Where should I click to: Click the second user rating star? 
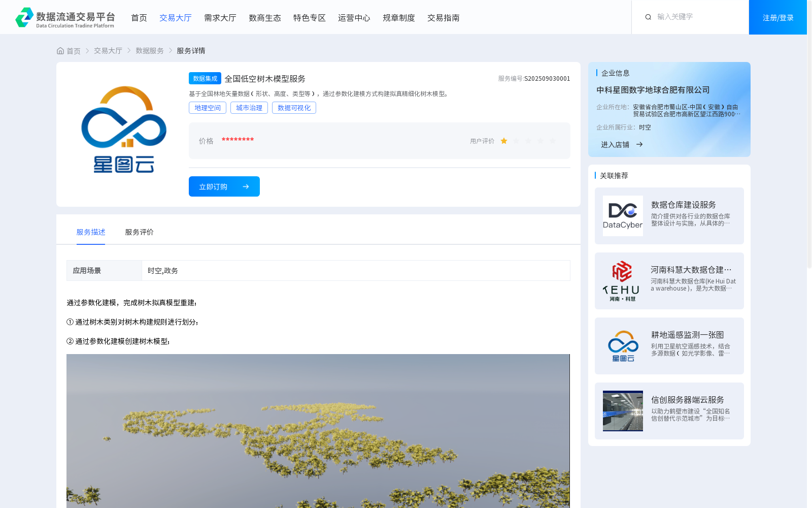click(x=516, y=141)
